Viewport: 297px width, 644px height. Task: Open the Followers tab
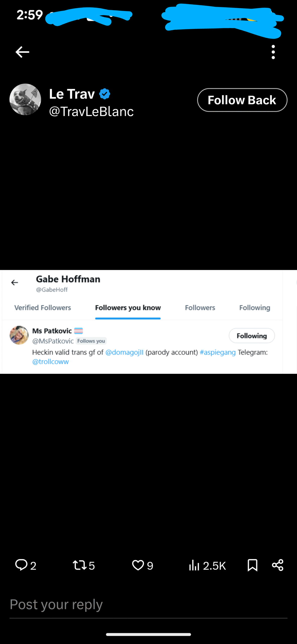click(200, 308)
